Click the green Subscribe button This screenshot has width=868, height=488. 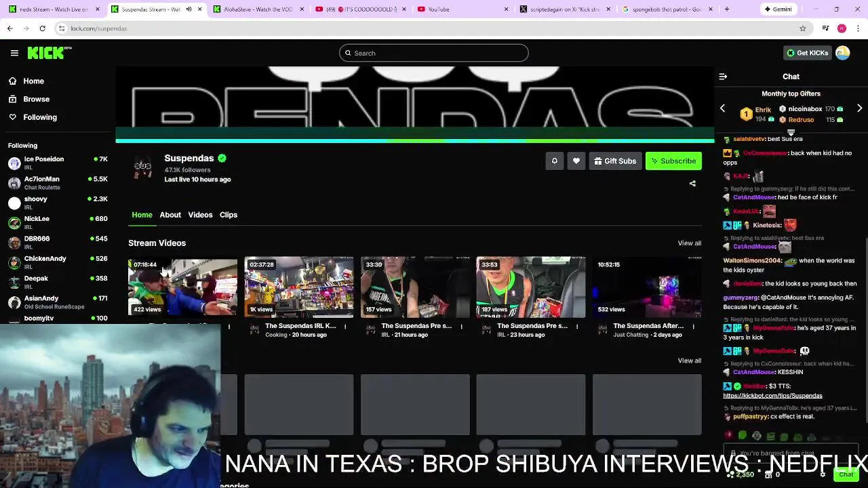click(673, 161)
